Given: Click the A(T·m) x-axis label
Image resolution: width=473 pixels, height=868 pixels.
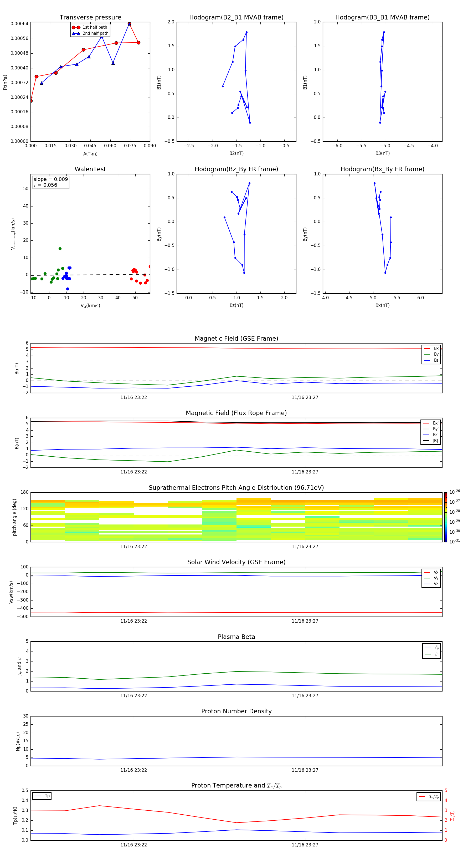Looking at the screenshot, I should [x=90, y=154].
